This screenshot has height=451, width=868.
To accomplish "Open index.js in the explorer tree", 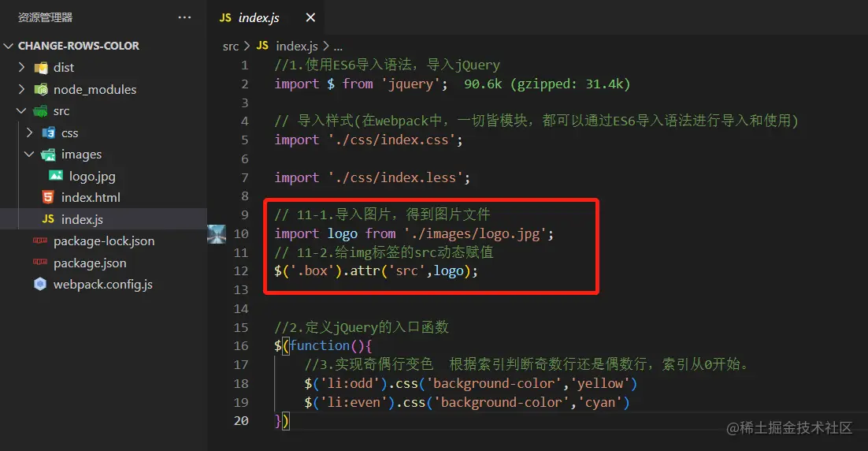I will coord(103,219).
